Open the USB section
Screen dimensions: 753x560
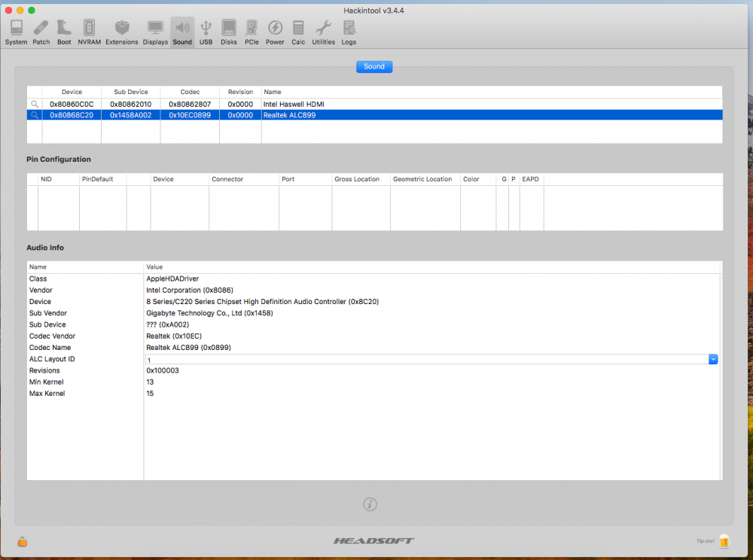point(206,32)
